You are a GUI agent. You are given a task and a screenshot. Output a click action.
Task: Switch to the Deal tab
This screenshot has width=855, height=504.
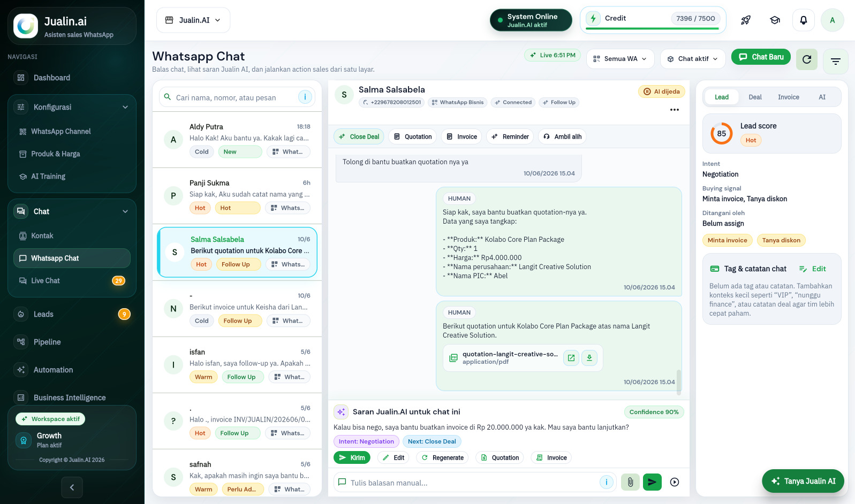755,97
